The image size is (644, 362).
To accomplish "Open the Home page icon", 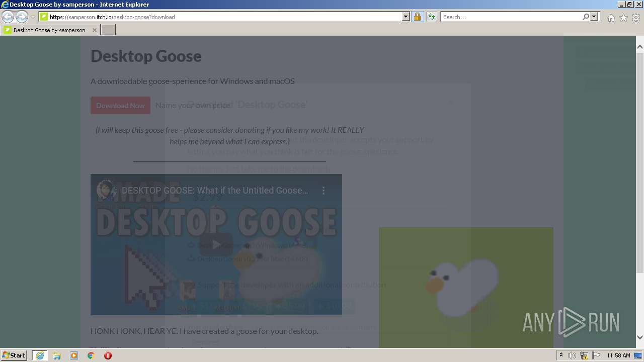I will tap(611, 18).
